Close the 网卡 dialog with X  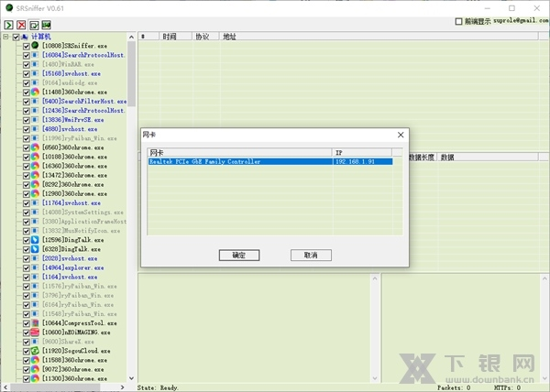(x=400, y=134)
